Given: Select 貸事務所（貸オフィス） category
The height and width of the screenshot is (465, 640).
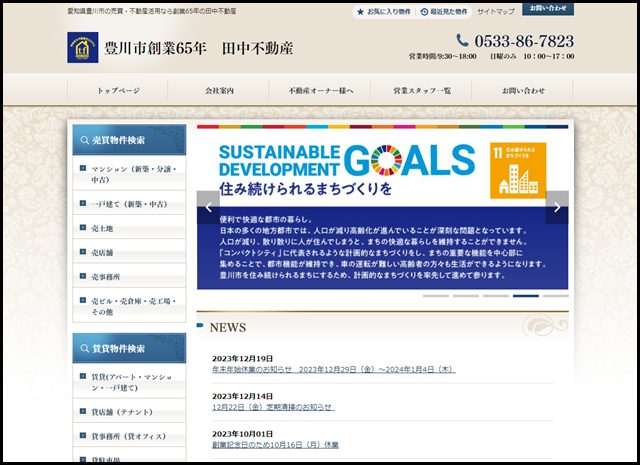Looking at the screenshot, I should click(129, 436).
